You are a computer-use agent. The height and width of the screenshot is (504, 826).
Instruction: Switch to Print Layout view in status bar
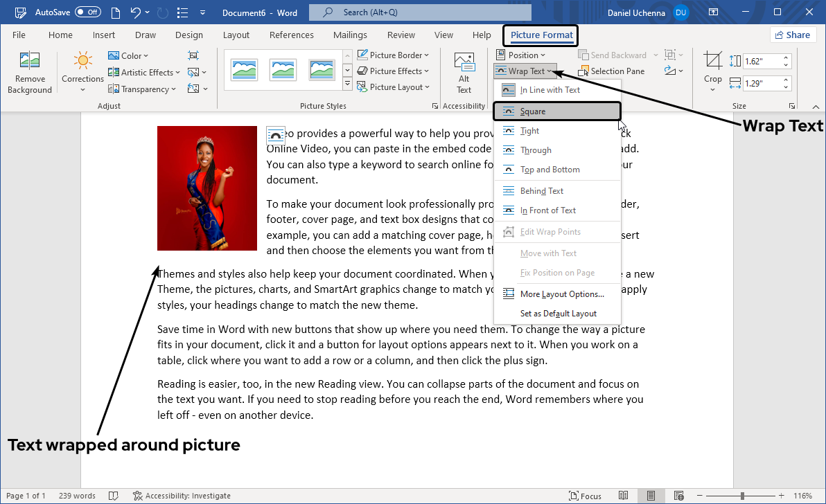tap(651, 496)
